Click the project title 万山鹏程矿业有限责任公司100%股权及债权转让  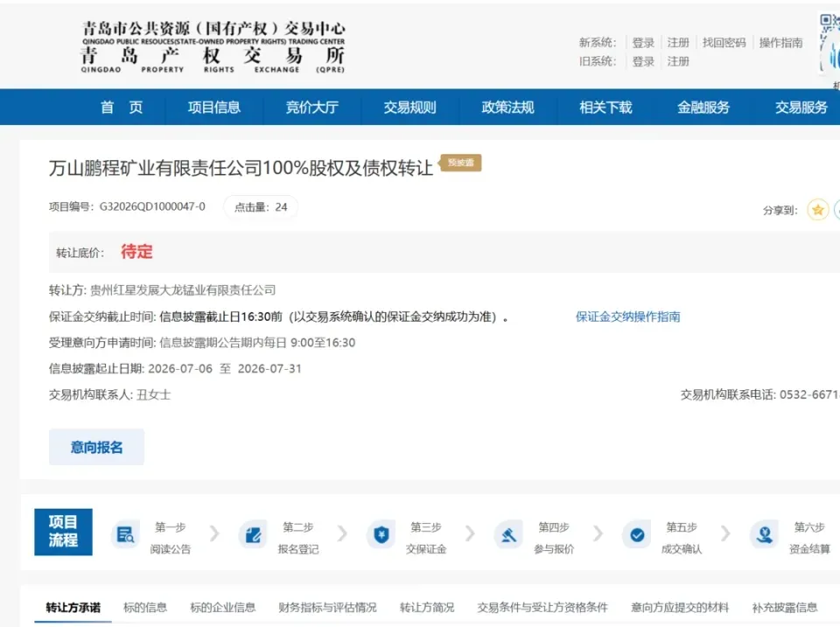[x=241, y=168]
